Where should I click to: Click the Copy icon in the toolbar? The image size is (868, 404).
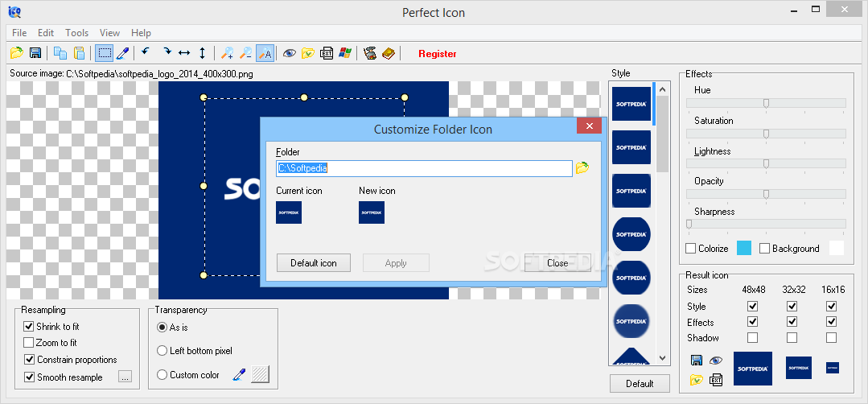tap(60, 53)
